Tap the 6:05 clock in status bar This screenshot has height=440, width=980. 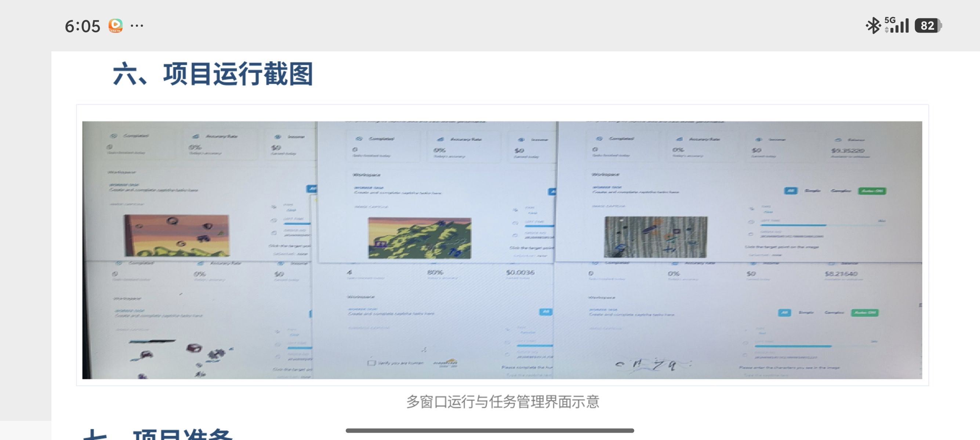(x=82, y=26)
